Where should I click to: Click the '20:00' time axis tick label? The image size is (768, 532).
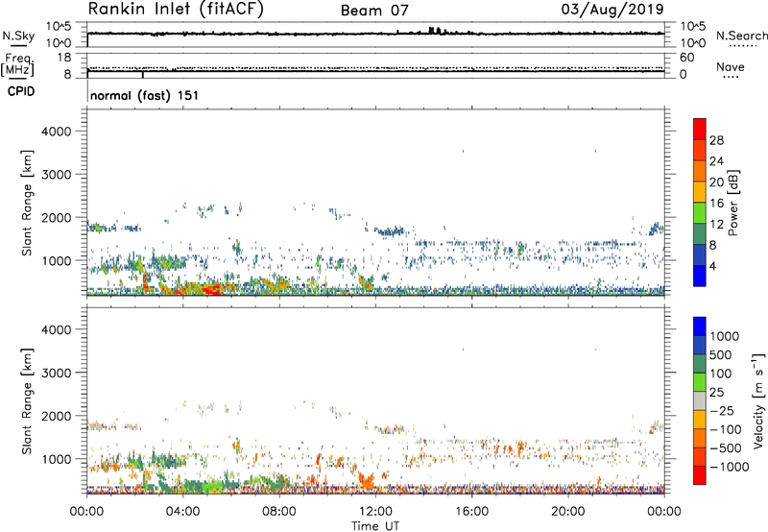[568, 512]
